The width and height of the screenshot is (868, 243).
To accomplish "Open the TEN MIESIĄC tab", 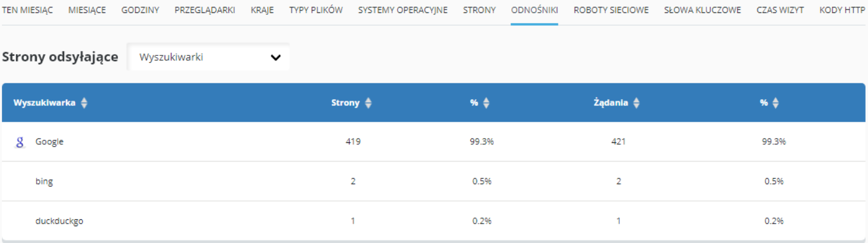I will pos(28,11).
